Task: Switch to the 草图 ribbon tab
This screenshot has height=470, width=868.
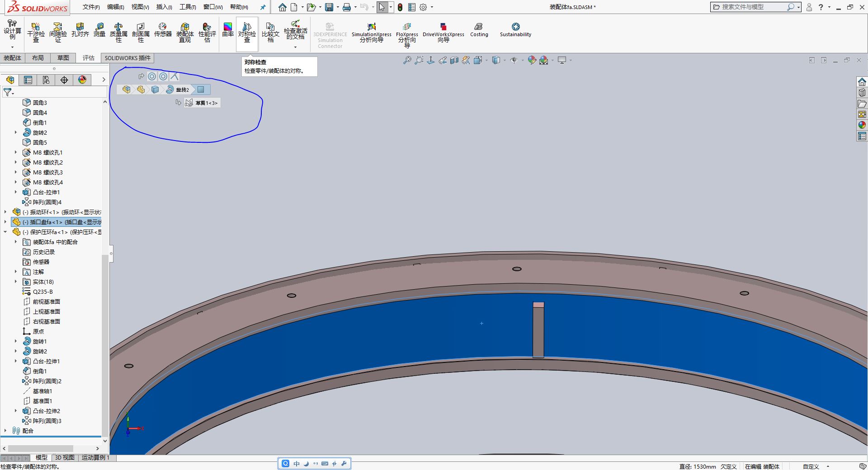Action: point(63,58)
